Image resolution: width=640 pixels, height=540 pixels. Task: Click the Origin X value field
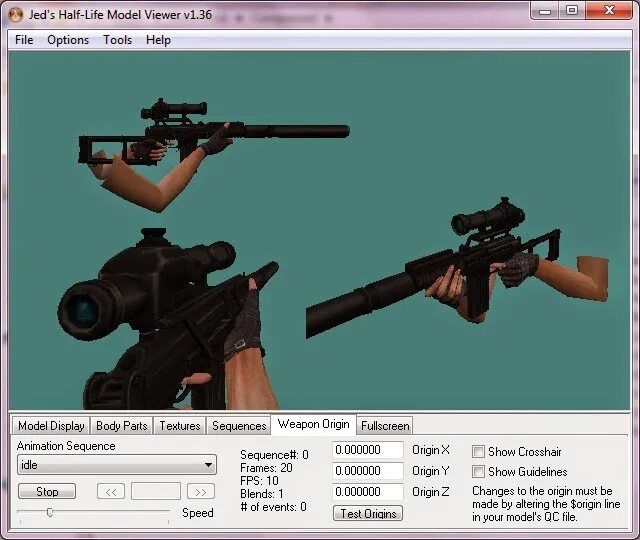tap(368, 450)
